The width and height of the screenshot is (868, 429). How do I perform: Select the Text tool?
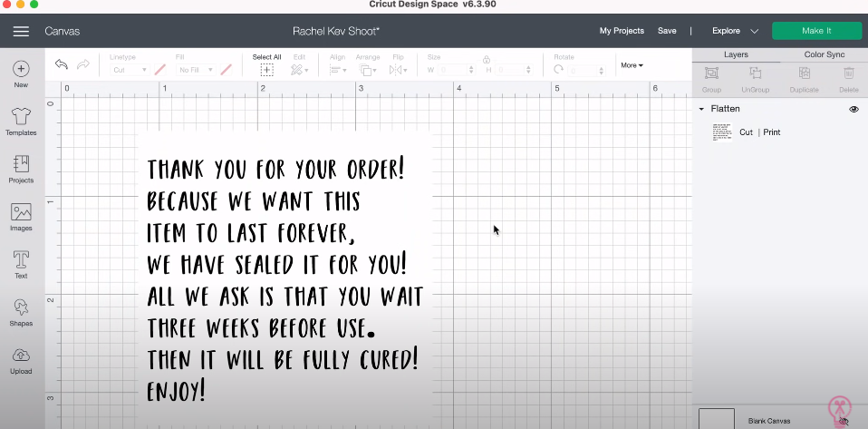click(21, 259)
